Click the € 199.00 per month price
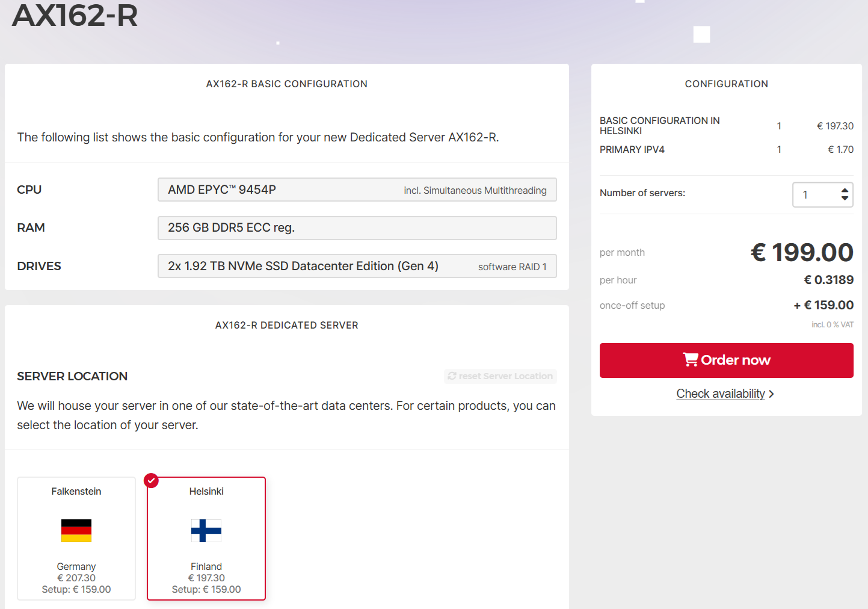Image resolution: width=868 pixels, height=609 pixels. [x=802, y=252]
